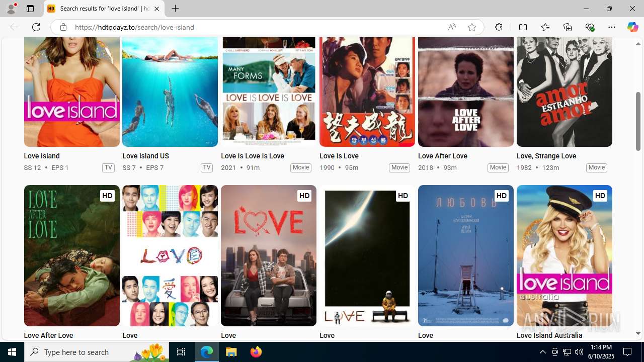
Task: Open a new tab with the plus icon
Action: pos(175,9)
